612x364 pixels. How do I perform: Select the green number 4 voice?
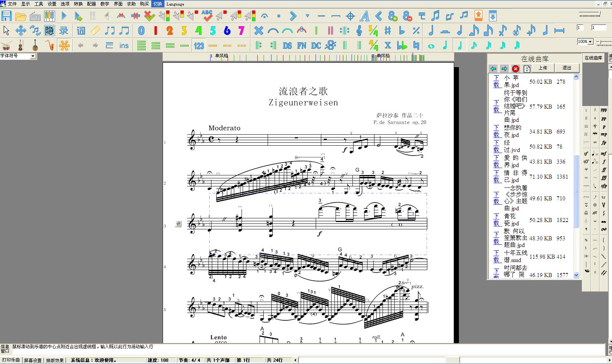(x=199, y=30)
